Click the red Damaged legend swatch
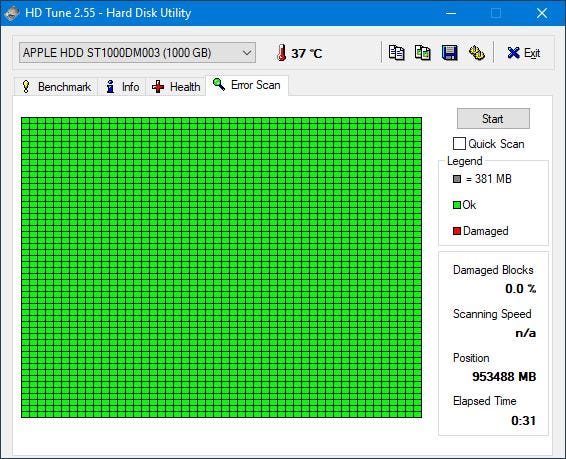This screenshot has height=459, width=566. click(457, 231)
